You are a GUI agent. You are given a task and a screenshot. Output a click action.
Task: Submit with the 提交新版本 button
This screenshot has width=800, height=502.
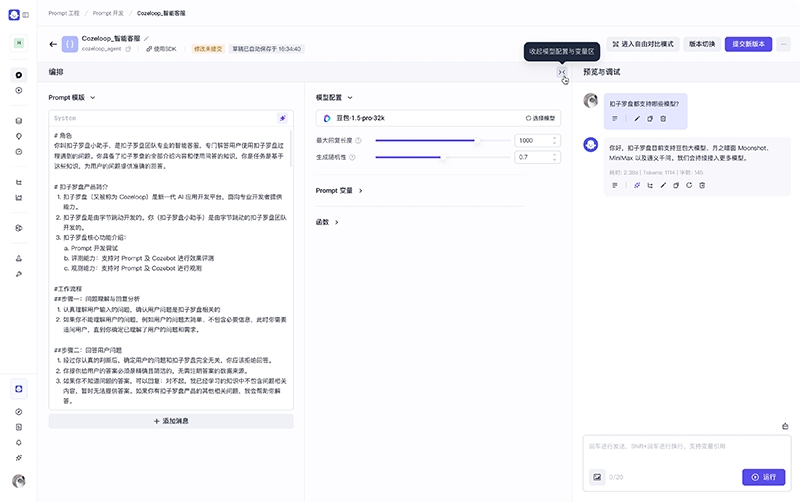click(x=748, y=44)
